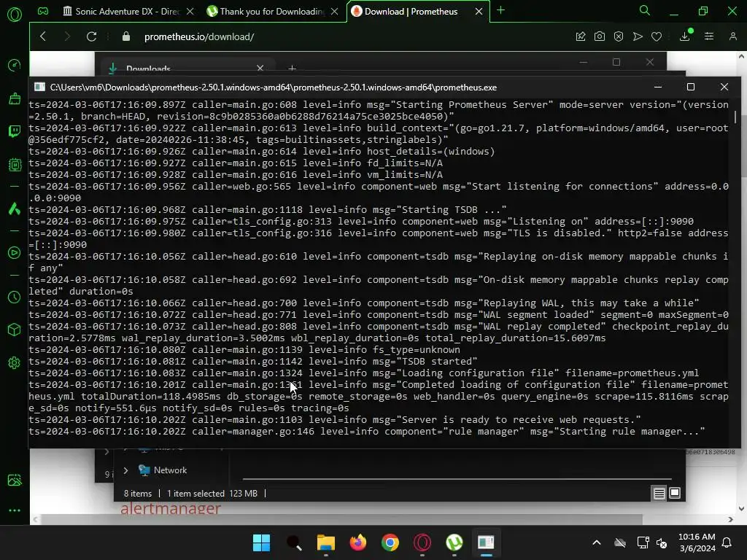Image resolution: width=747 pixels, height=560 pixels.
Task: Open the Opera GX main menu logo
Action: click(x=15, y=15)
